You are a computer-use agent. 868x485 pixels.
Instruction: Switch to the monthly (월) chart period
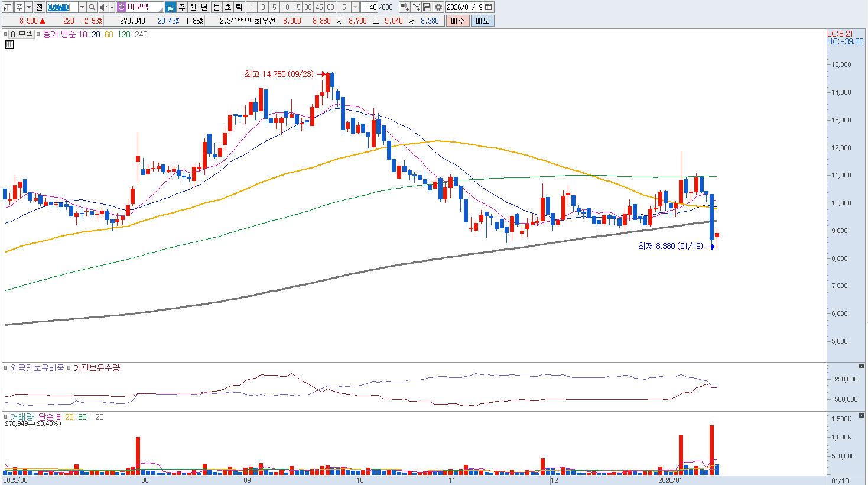(x=193, y=7)
